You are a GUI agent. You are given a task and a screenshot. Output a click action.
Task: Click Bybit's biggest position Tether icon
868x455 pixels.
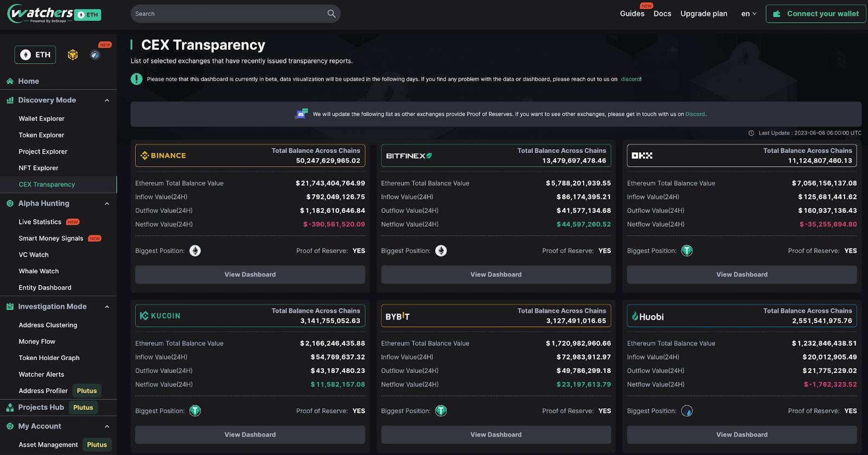441,411
